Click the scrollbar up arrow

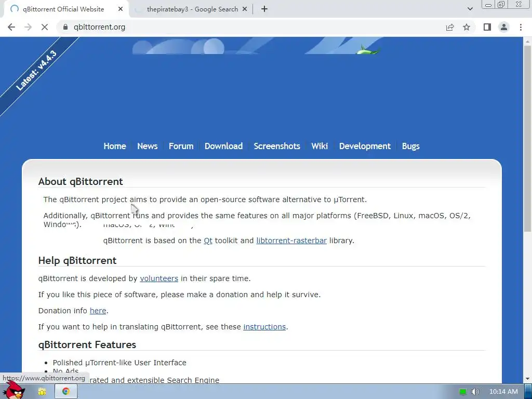tap(527, 41)
